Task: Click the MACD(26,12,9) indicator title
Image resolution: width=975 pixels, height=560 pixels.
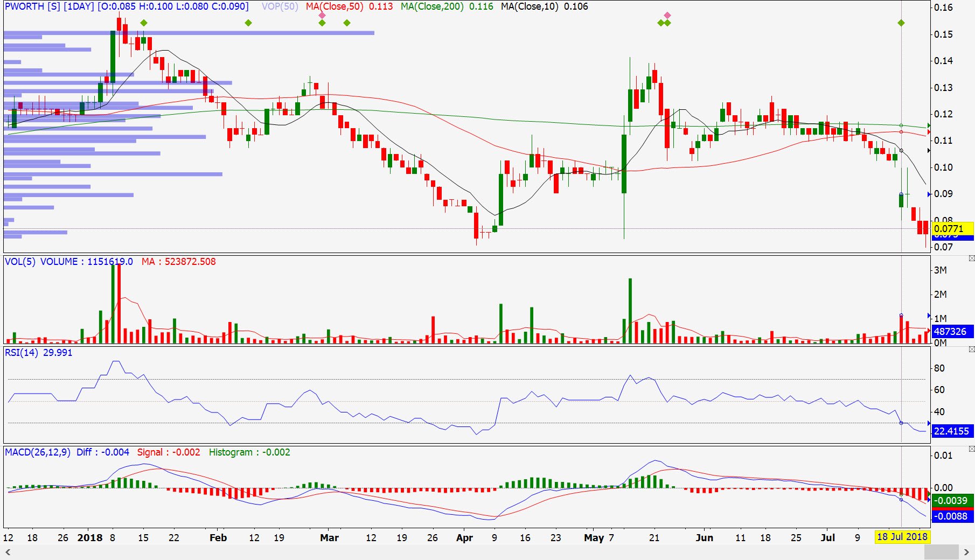Action: pos(38,452)
